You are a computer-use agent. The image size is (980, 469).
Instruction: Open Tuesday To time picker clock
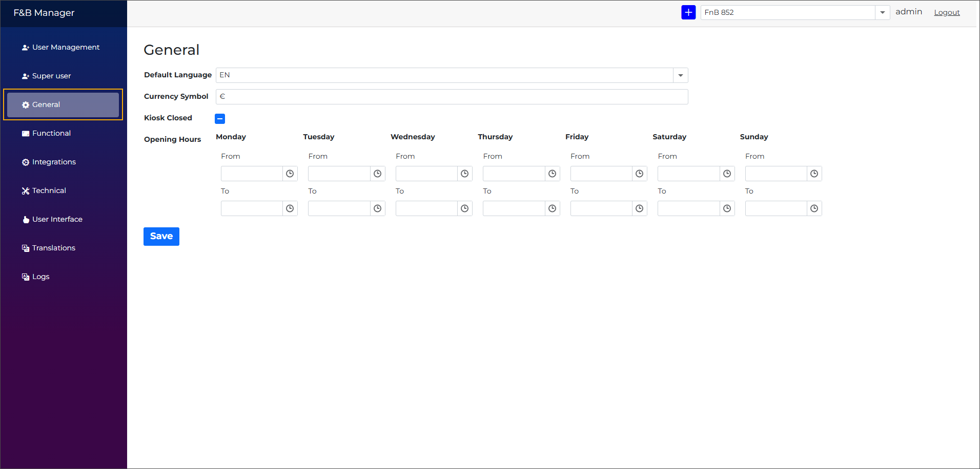coord(377,208)
